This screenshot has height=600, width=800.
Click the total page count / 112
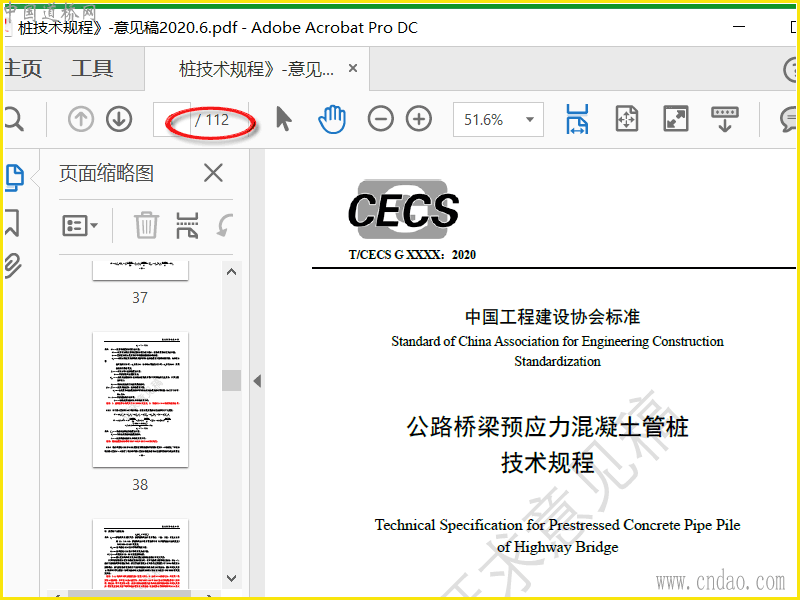pos(213,120)
